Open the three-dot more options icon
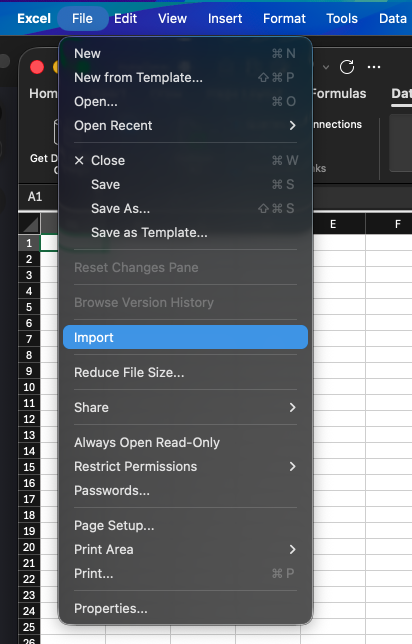 pos(374,67)
